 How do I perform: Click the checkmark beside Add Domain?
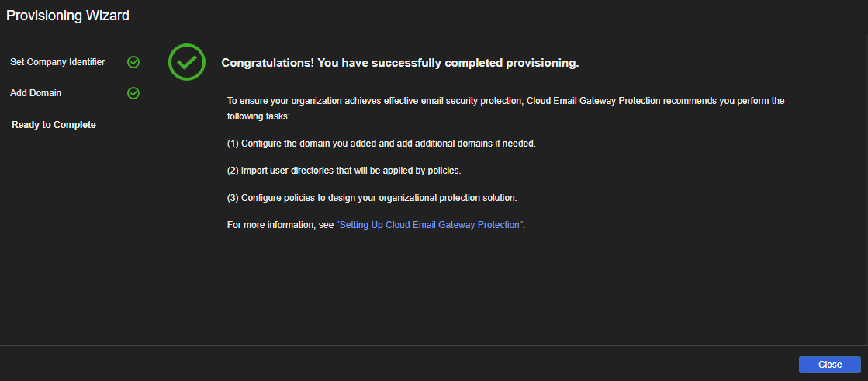click(133, 93)
